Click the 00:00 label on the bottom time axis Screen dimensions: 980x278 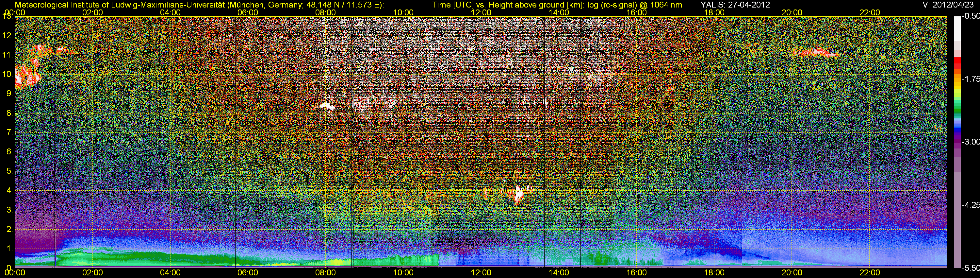click(x=15, y=273)
